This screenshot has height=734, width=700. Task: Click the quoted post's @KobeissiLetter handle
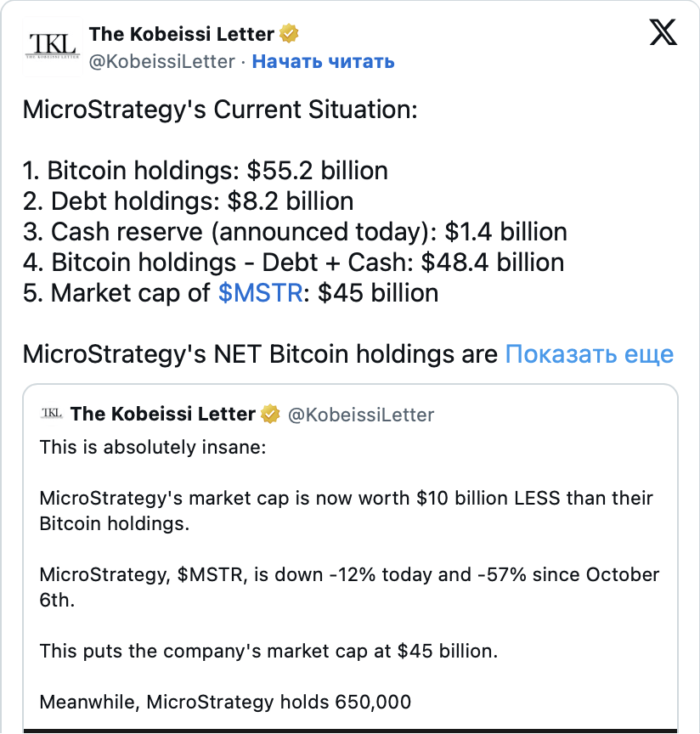361,415
